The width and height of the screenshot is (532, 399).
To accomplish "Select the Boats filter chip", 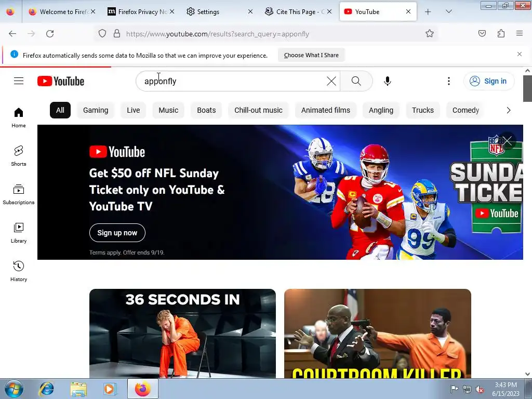I will coord(206,110).
